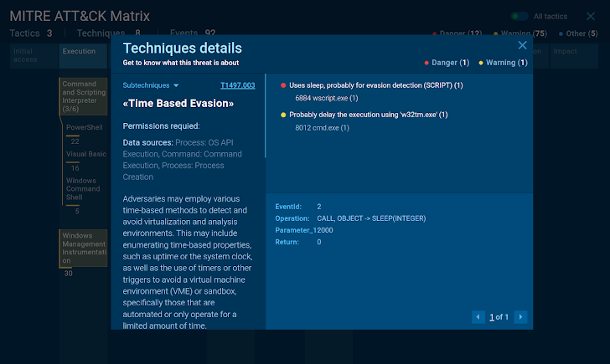The width and height of the screenshot is (610, 364).
Task: Expand the Subtechniques dropdown
Action: (151, 85)
